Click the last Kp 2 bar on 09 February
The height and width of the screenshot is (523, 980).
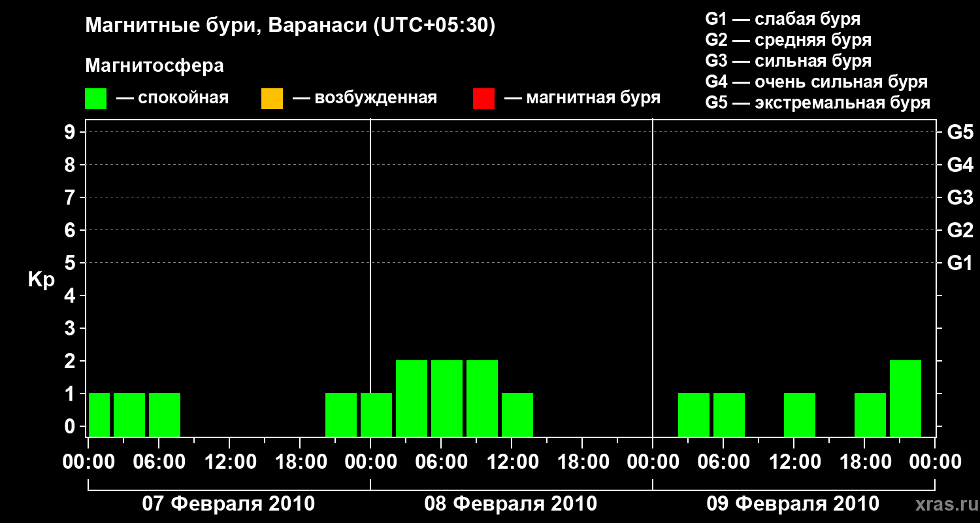point(906,398)
